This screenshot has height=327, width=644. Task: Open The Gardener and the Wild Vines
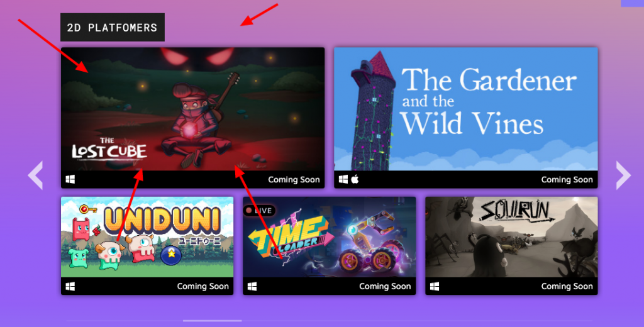(466, 118)
